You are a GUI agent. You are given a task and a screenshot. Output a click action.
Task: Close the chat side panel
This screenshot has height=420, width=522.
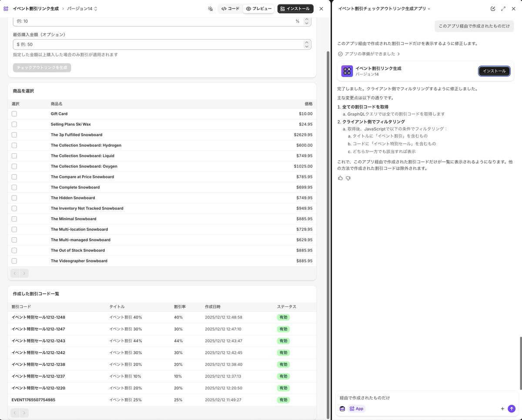tap(514, 9)
